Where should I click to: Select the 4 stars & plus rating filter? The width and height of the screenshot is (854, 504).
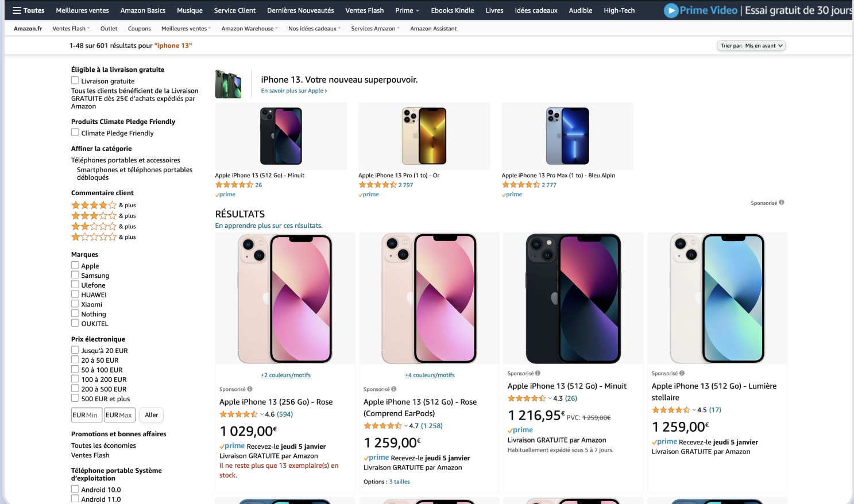94,206
